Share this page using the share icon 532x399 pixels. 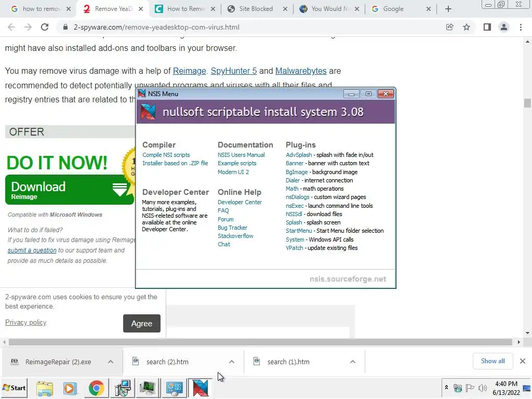click(450, 27)
